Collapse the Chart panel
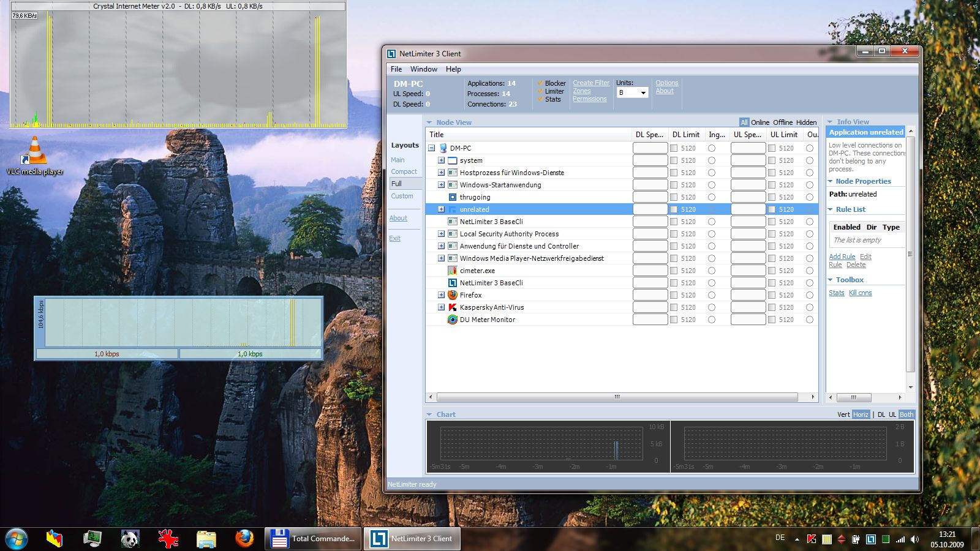The image size is (980, 551). (x=429, y=414)
